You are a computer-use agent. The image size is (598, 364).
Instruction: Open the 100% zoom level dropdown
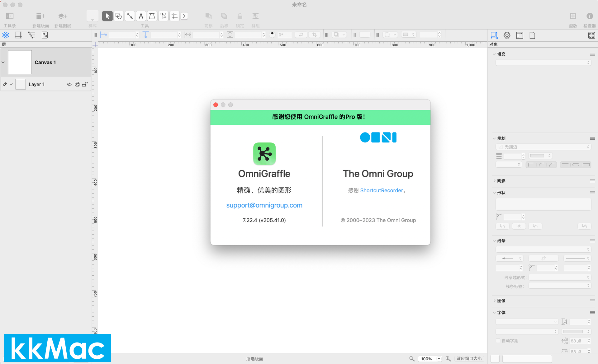pos(430,359)
